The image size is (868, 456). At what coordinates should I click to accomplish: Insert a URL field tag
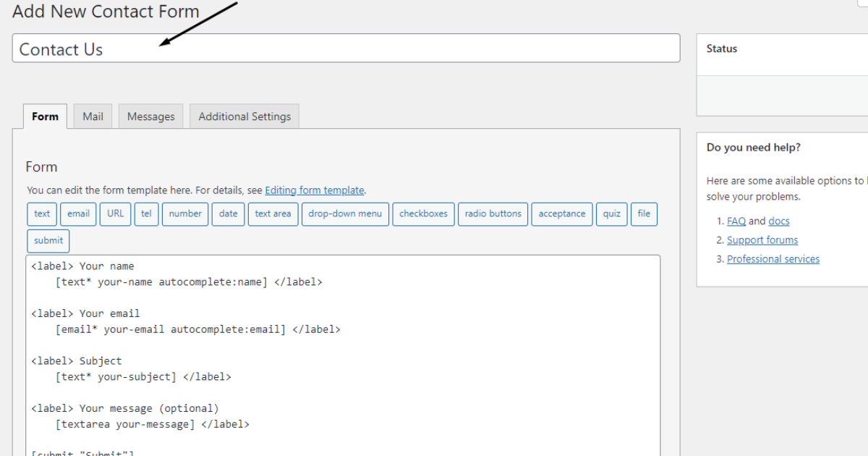click(115, 214)
